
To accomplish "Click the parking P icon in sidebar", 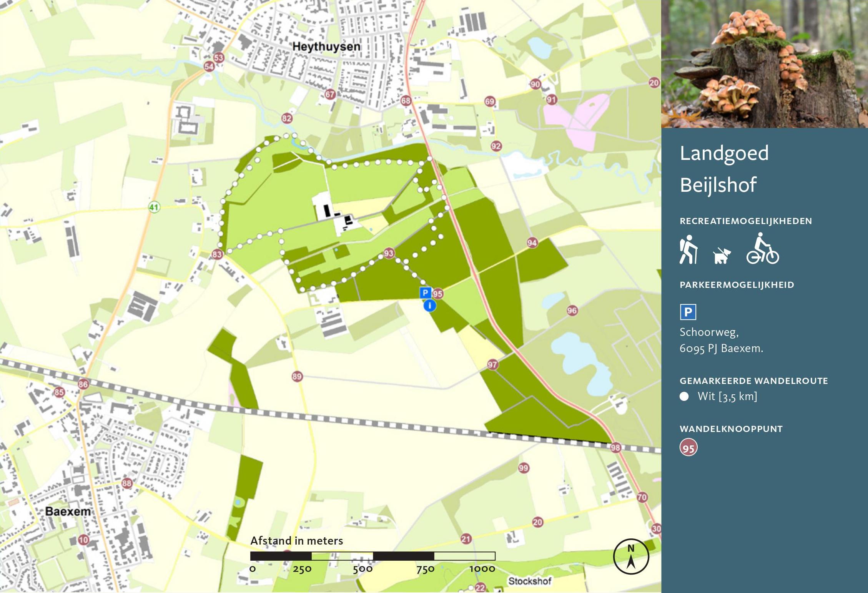I will (x=688, y=312).
